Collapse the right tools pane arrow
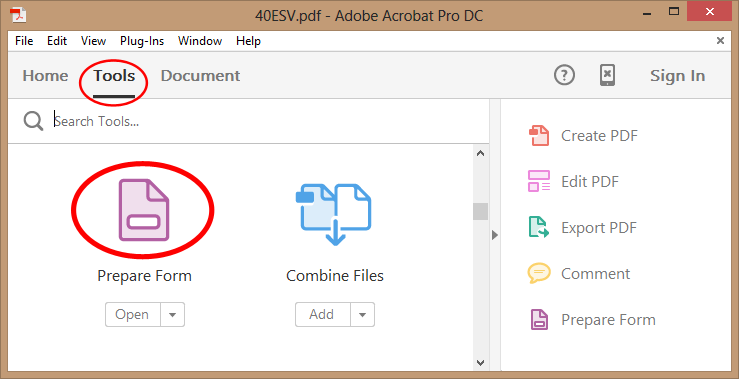 click(494, 235)
